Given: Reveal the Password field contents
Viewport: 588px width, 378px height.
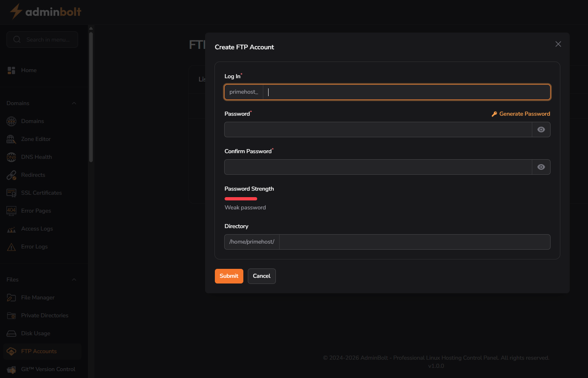Looking at the screenshot, I should (541, 129).
